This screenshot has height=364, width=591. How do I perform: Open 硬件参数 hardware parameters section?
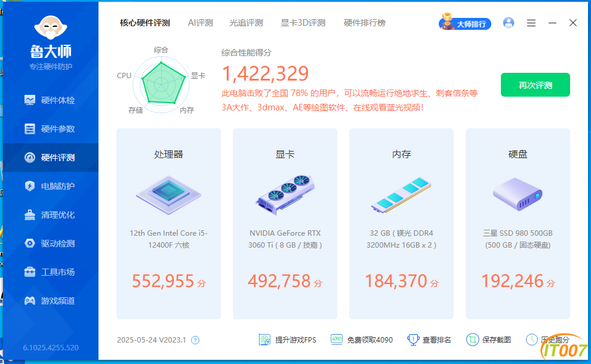[51, 129]
